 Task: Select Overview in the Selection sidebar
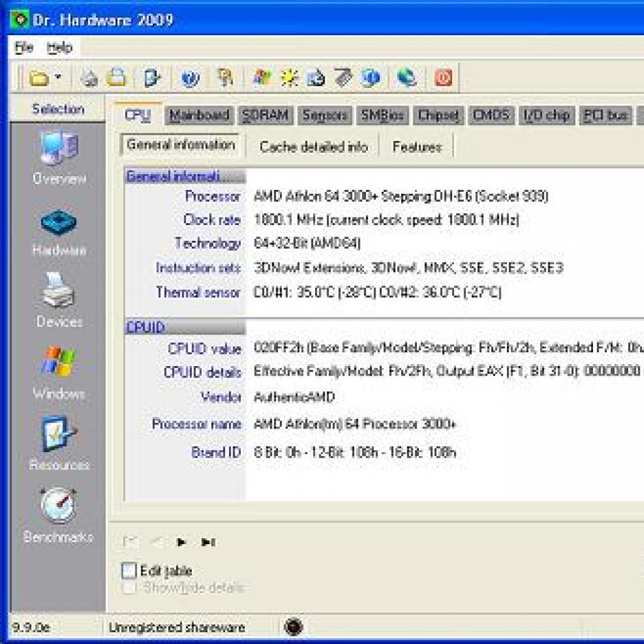pos(59,158)
